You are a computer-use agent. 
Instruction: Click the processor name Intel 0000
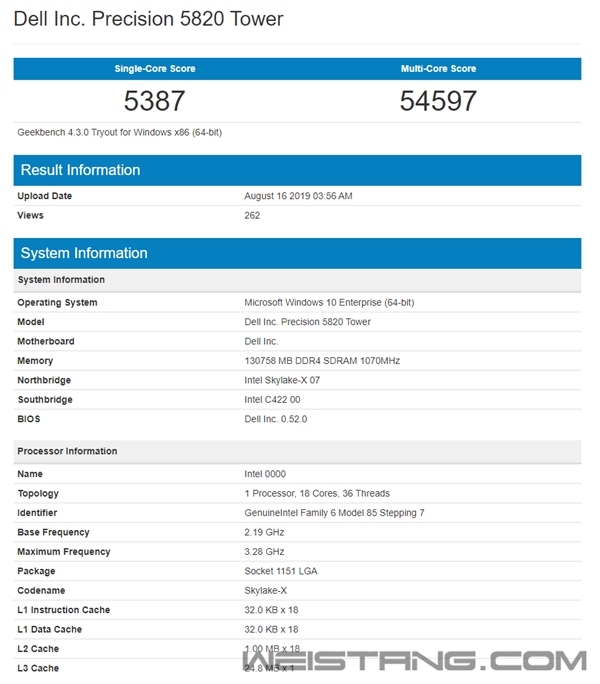tap(263, 474)
